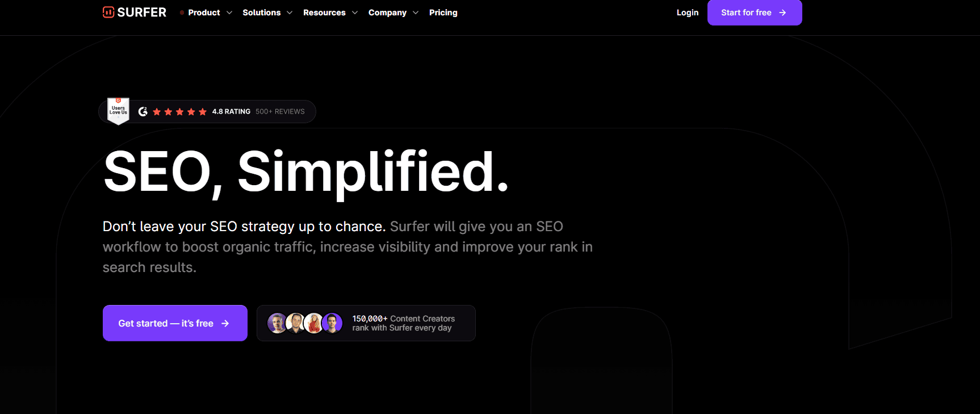Click the fifth rating star
This screenshot has height=414, width=980.
coord(203,112)
